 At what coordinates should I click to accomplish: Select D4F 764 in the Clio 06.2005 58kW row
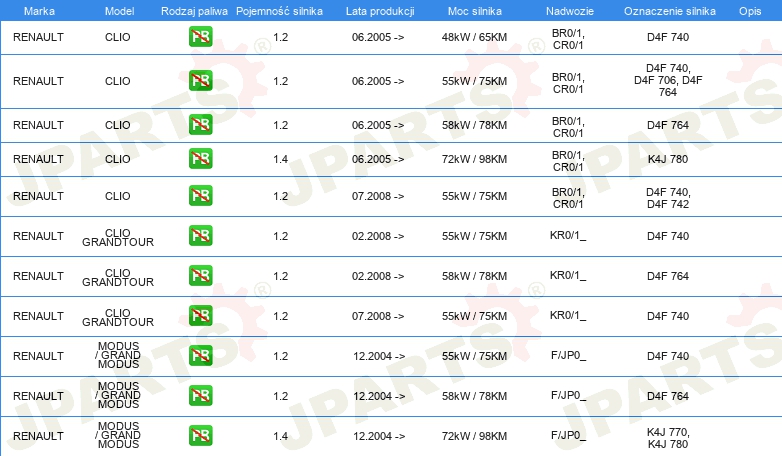(x=668, y=125)
